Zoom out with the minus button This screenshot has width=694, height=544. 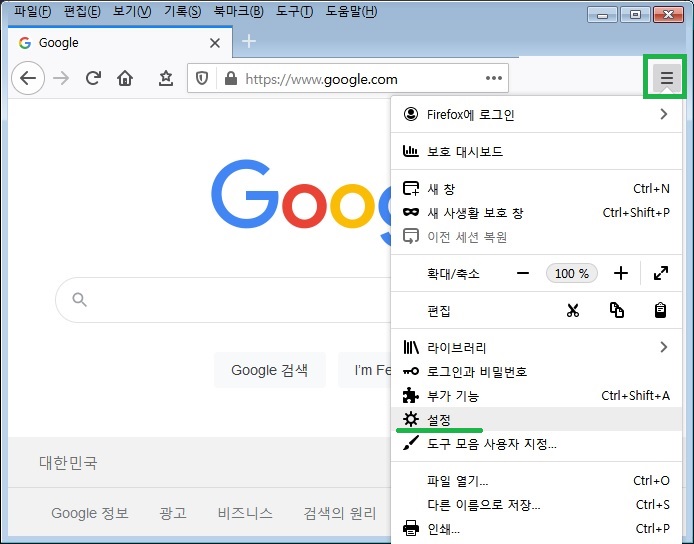click(523, 273)
